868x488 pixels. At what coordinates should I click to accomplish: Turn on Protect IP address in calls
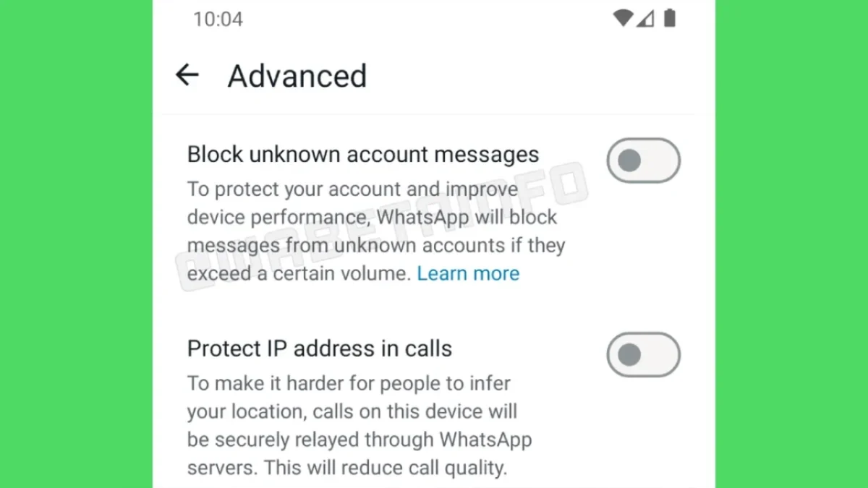pos(644,354)
